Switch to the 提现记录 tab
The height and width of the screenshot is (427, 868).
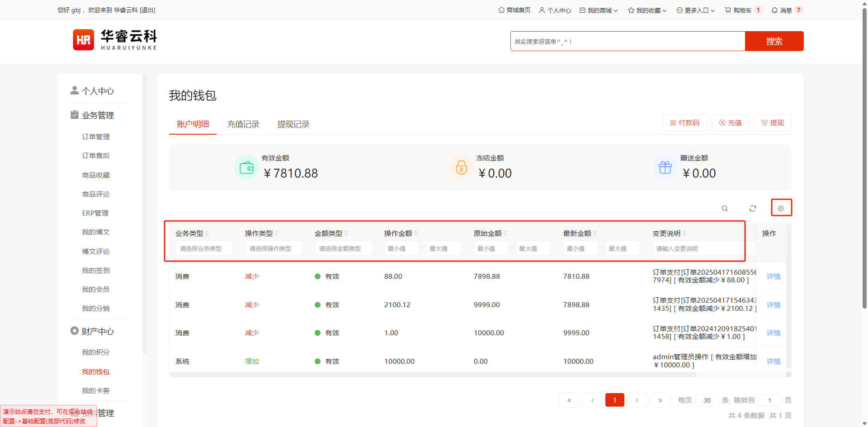(x=293, y=124)
